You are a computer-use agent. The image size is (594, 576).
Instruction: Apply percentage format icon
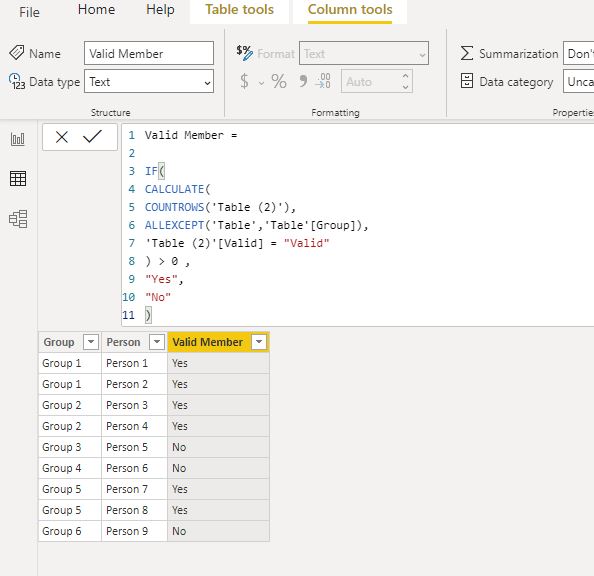pos(279,81)
